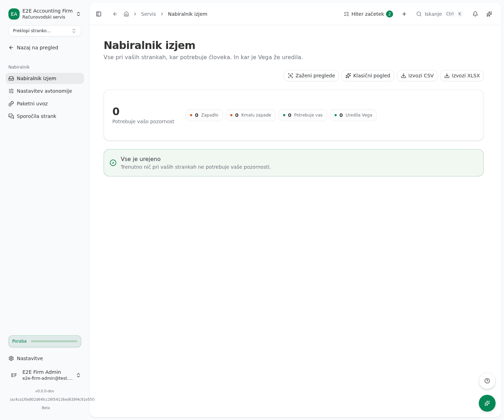
Task: Open Nastavitve in the sidebar
Action: (x=45, y=358)
